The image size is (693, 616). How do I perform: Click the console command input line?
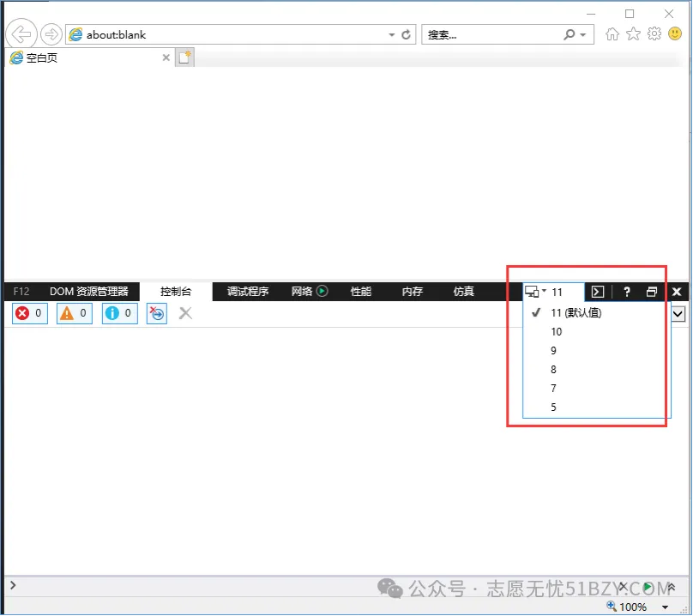[310, 585]
